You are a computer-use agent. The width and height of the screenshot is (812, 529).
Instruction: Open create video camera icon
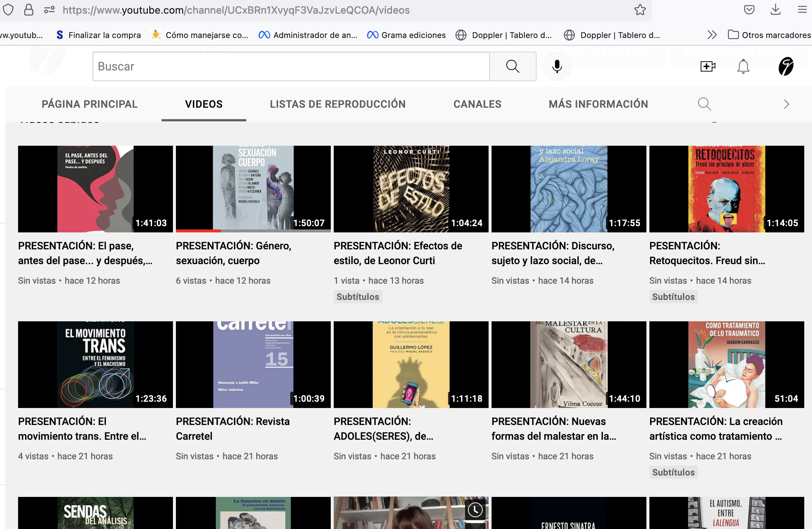coord(708,66)
